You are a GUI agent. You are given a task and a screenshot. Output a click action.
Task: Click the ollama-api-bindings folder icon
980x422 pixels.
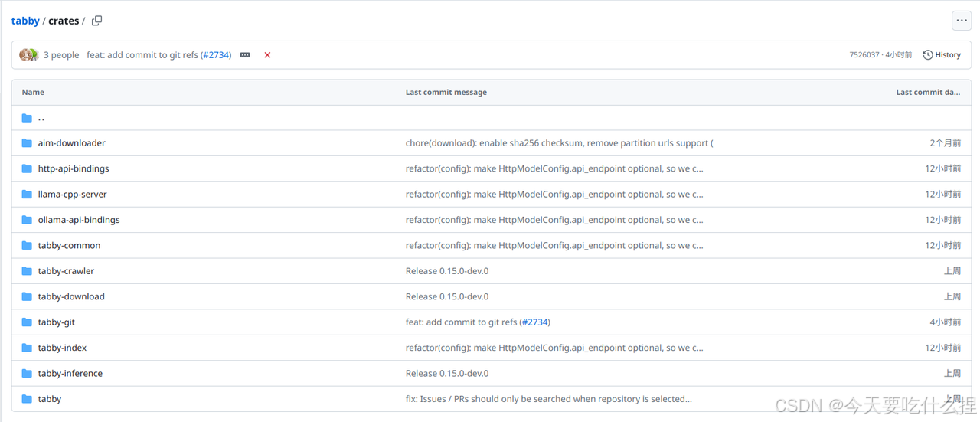[x=27, y=220]
